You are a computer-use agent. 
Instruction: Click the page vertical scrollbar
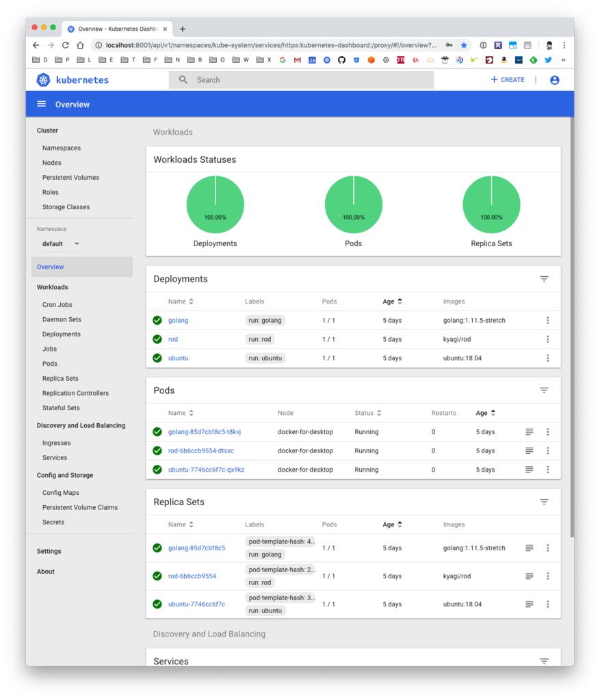click(x=572, y=327)
